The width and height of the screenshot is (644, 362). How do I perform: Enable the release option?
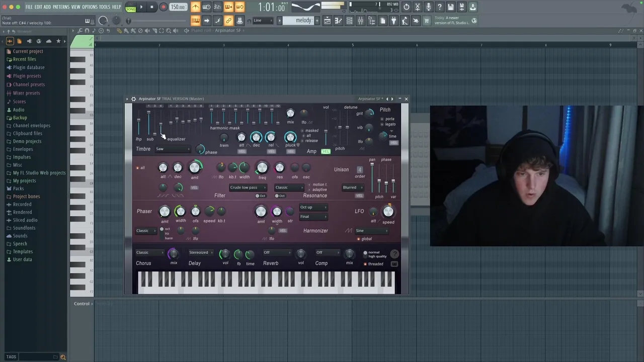(309, 141)
